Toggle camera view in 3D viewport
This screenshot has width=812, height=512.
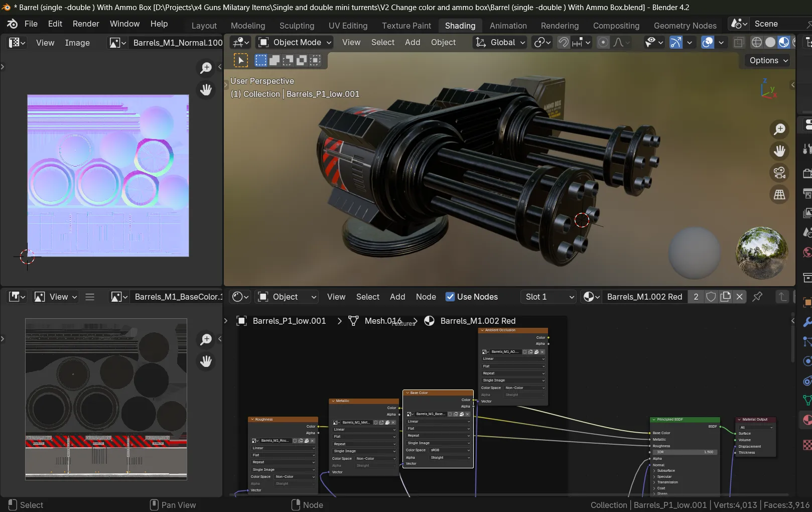point(779,173)
